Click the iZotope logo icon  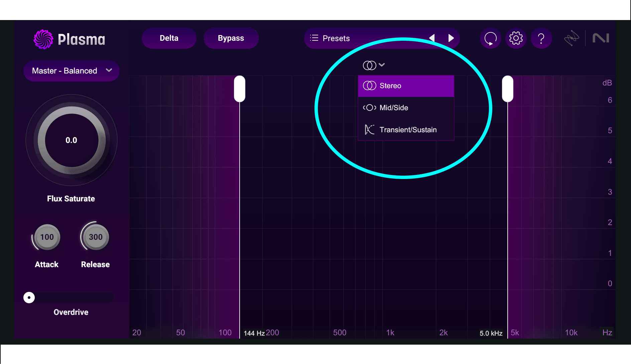(x=572, y=38)
